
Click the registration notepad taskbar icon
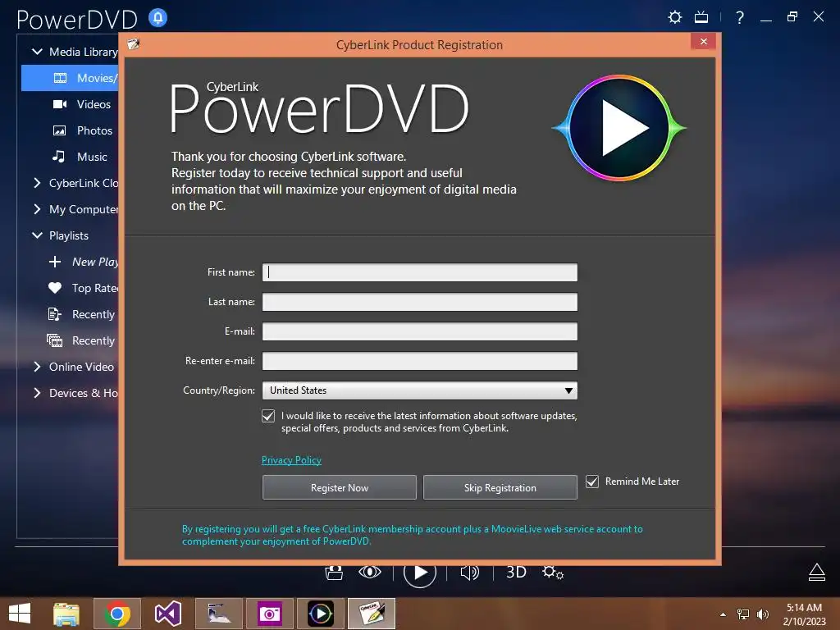coord(372,614)
